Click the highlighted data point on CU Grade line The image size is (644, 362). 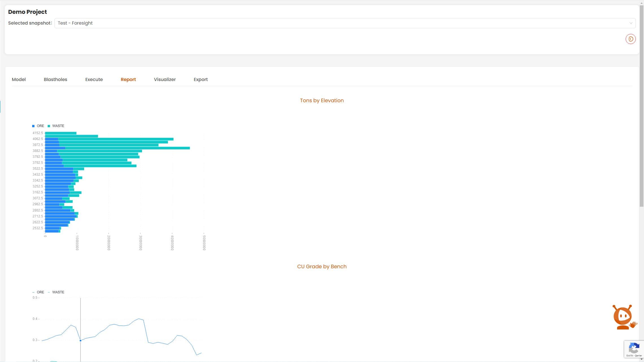click(x=80, y=341)
